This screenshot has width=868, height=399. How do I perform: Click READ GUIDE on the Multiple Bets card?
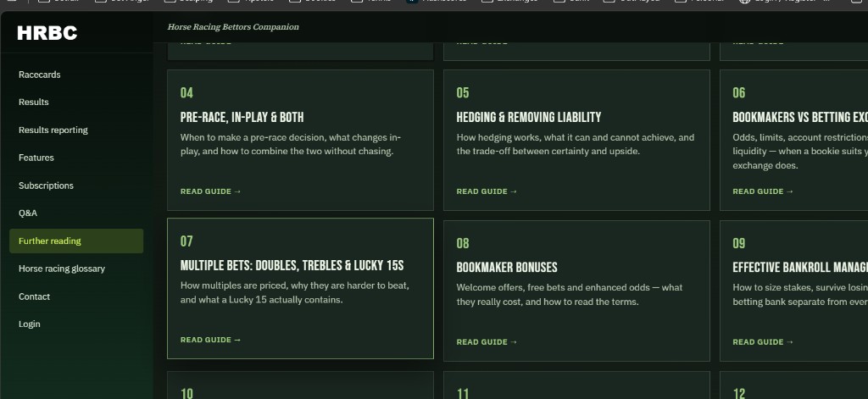point(211,340)
